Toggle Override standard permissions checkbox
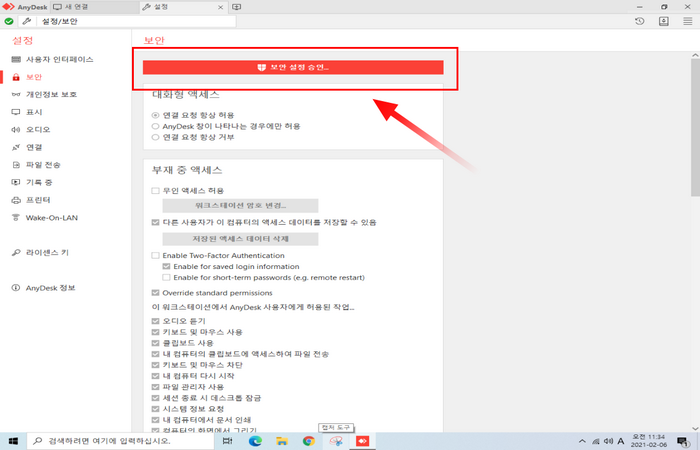This screenshot has width=700, height=450. (155, 293)
